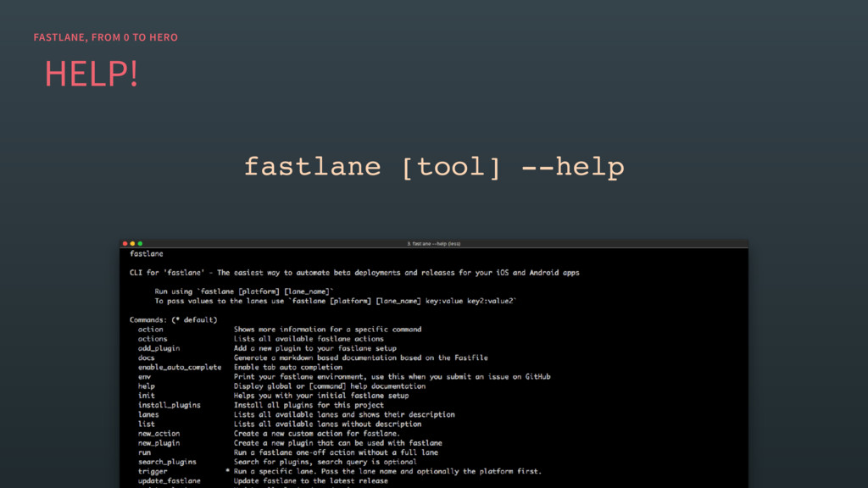Click the 'trigger' command name

pyautogui.click(x=153, y=471)
